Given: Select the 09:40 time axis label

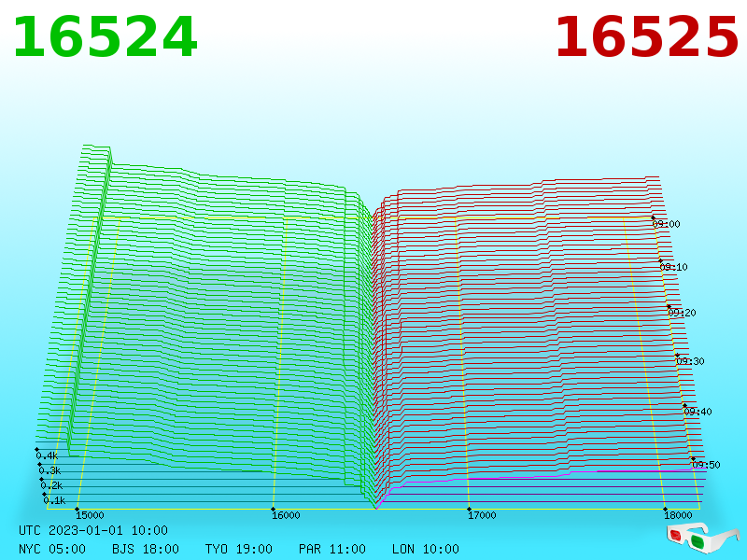Looking at the screenshot, I should [698, 412].
